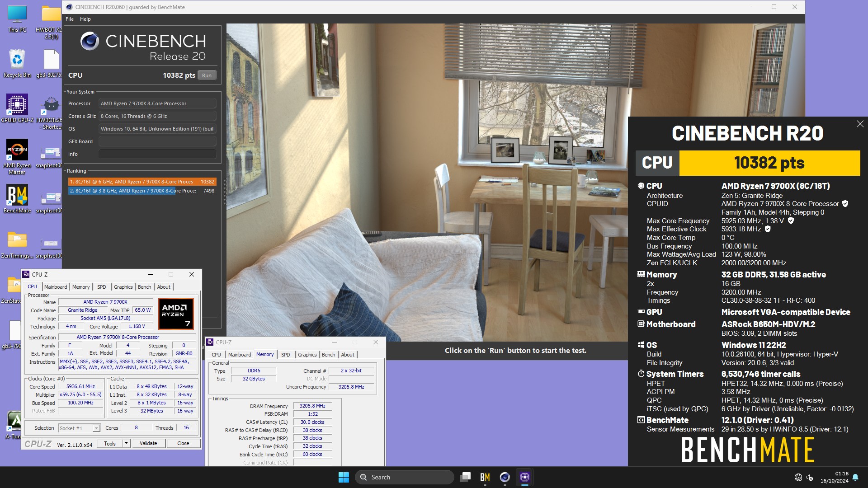Click the Close button in CPU-Z

click(183, 443)
